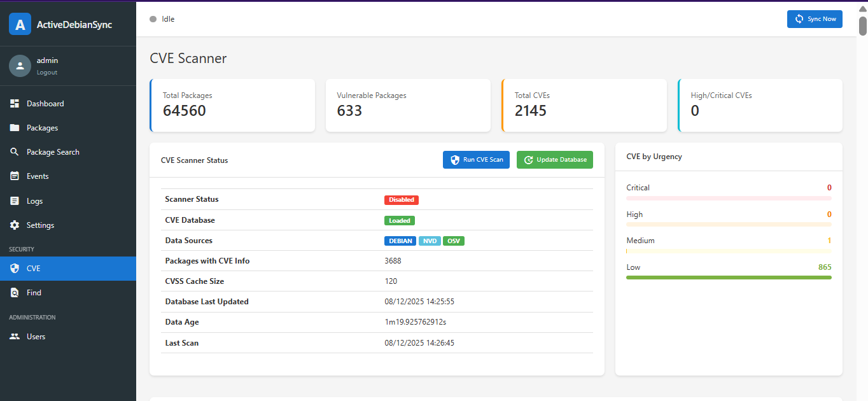Click the Users group icon
The height and width of the screenshot is (401, 868).
[x=15, y=337]
